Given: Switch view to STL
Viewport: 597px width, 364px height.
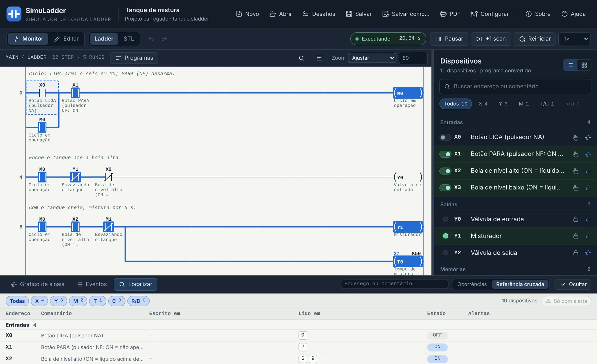Looking at the screenshot, I should pos(129,39).
